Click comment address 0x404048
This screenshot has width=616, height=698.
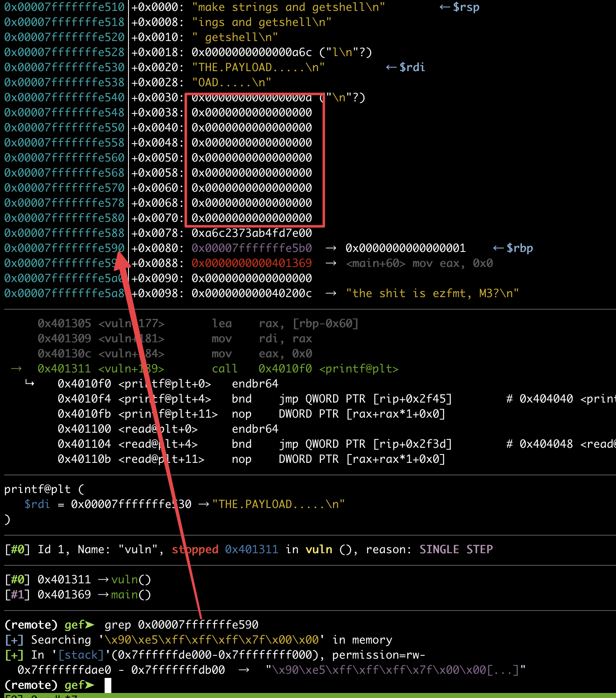[x=546, y=444]
